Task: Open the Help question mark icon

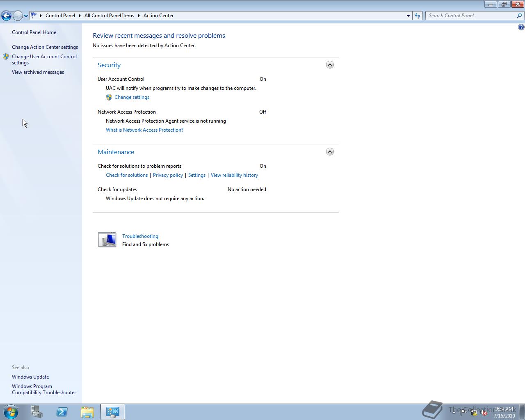Action: (x=521, y=27)
